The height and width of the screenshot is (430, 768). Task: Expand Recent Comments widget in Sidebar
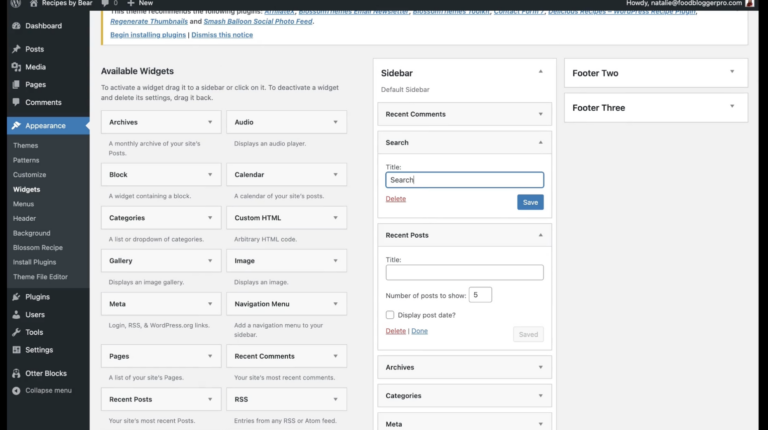(541, 114)
